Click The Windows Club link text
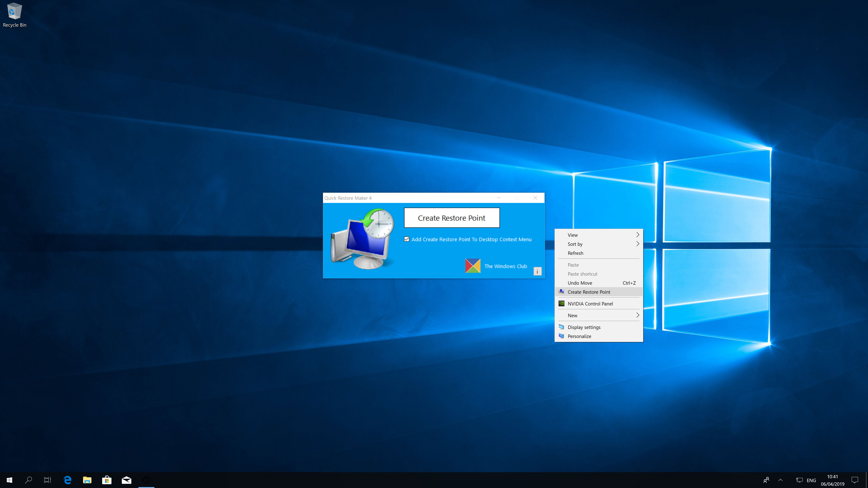Viewport: 868px width, 488px height. tap(505, 266)
